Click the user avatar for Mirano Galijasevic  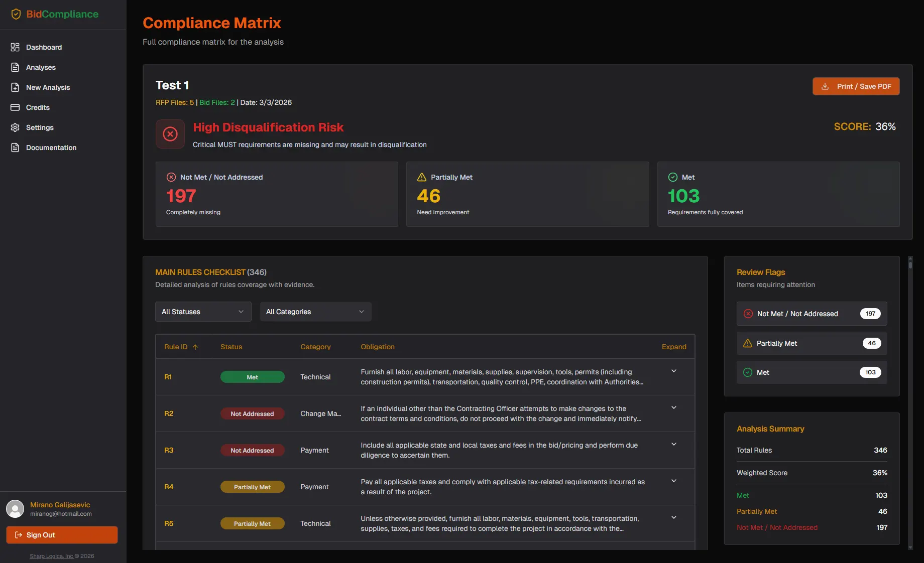pyautogui.click(x=15, y=509)
